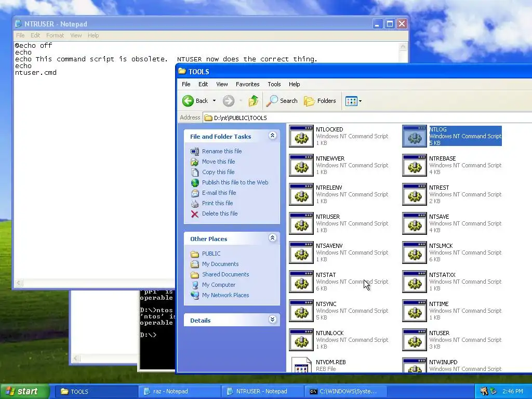Switch to raz - Notepad taskbar button
The image size is (532, 399).
(x=180, y=392)
